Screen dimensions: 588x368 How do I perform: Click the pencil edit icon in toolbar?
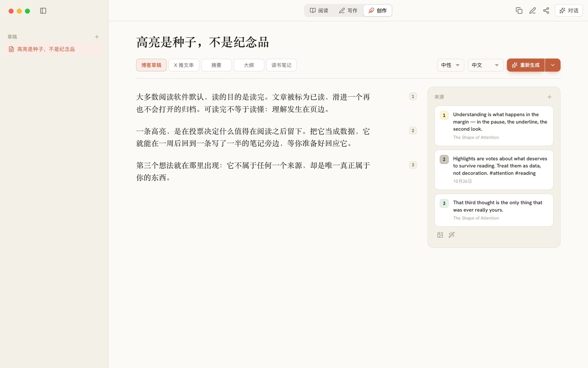pos(533,11)
